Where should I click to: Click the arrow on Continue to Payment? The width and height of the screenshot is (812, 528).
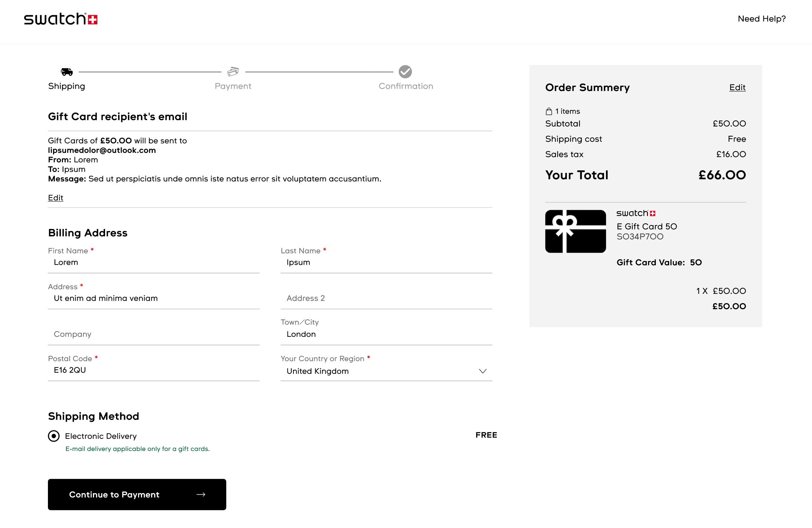[201, 494]
